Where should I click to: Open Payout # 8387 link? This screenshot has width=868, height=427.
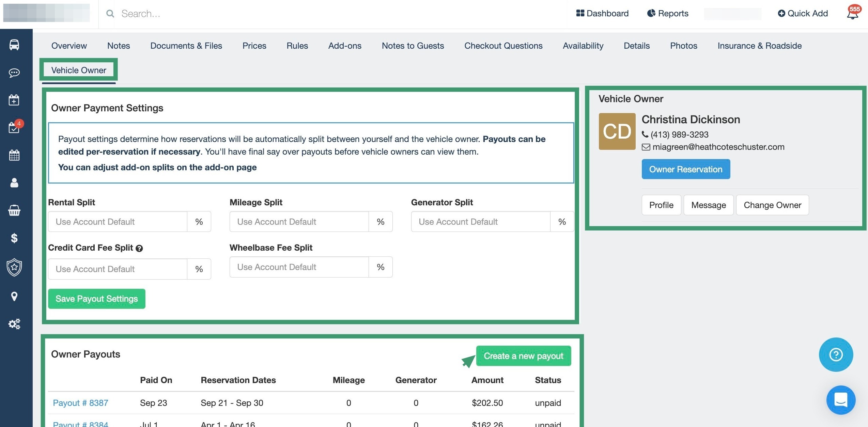click(x=80, y=403)
